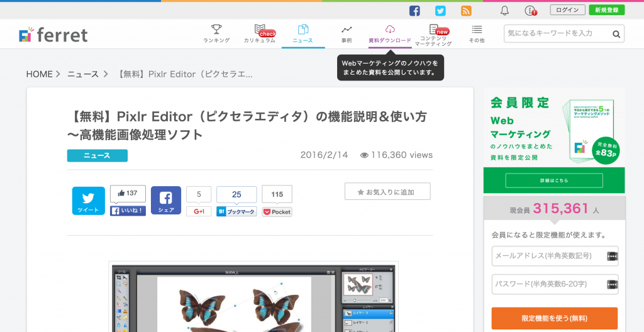This screenshot has width=644, height=332.
Task: Open the その他 list menu
Action: [477, 34]
